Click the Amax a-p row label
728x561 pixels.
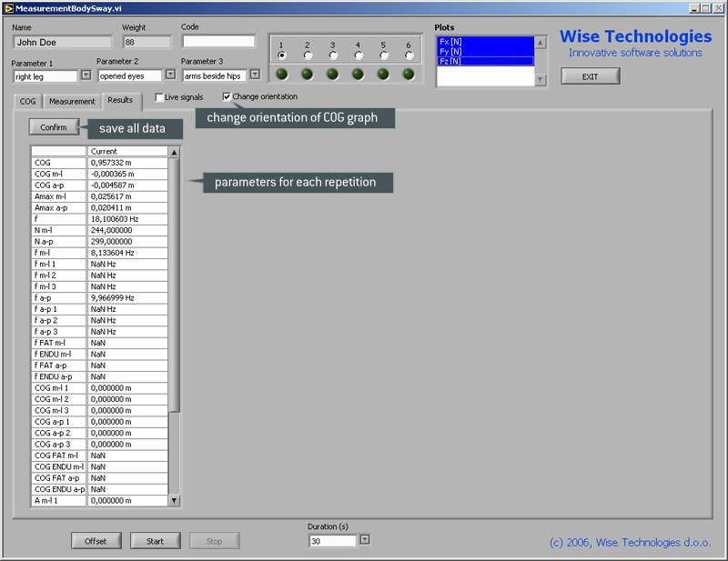pyautogui.click(x=58, y=208)
